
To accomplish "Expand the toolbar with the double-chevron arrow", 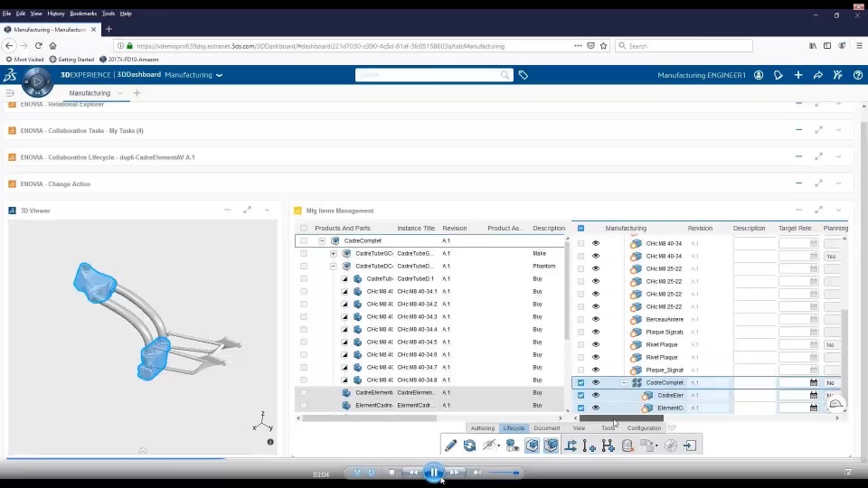I will pyautogui.click(x=672, y=427).
